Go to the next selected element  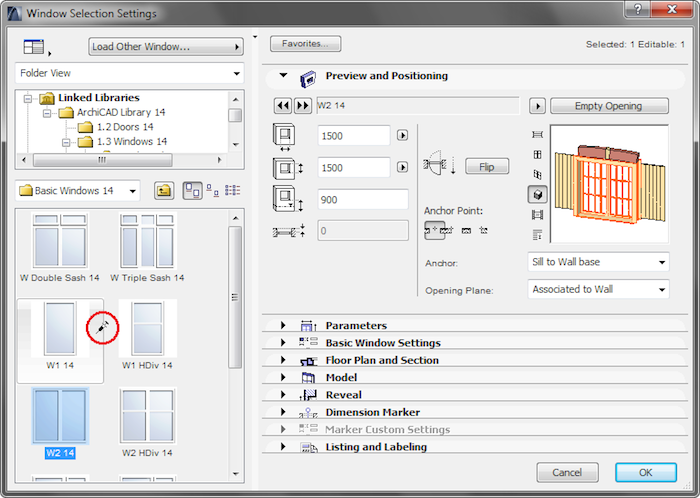pyautogui.click(x=303, y=106)
